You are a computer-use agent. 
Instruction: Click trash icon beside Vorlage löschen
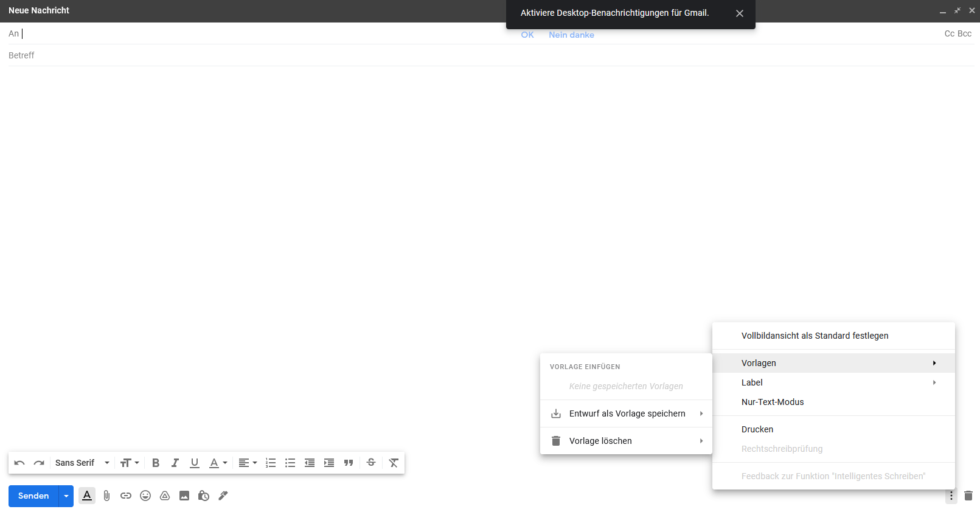[556, 441]
